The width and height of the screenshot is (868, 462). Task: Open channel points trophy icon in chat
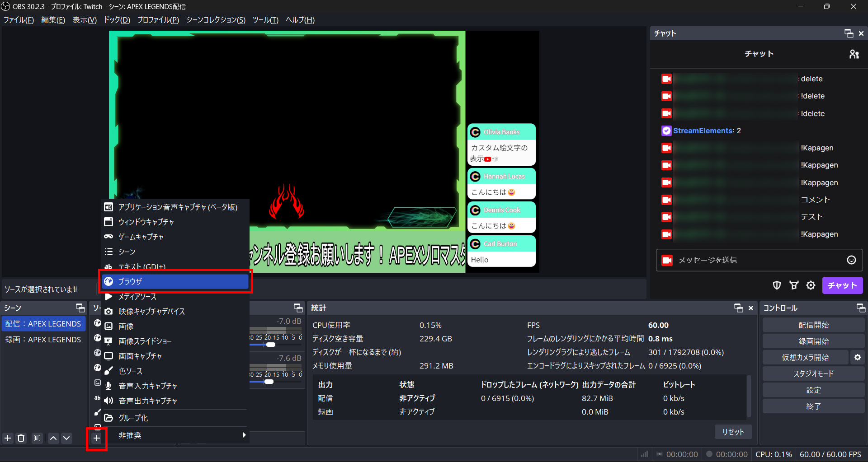click(x=794, y=285)
